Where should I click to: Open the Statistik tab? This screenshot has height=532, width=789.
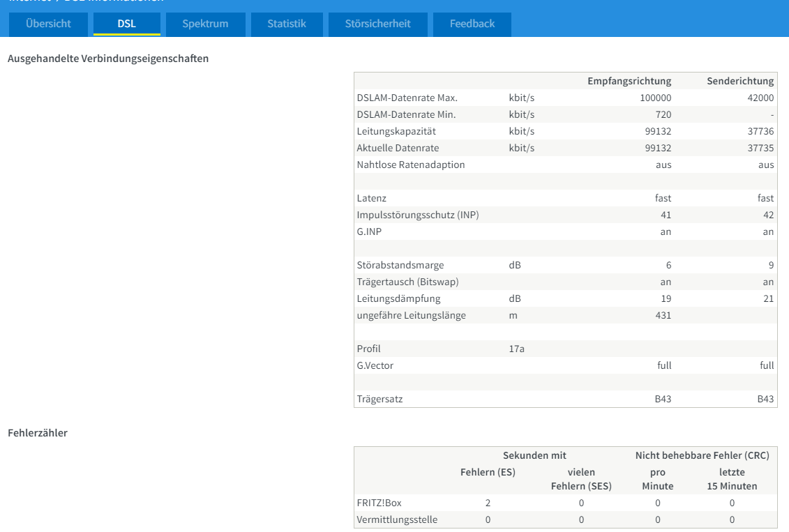point(287,24)
